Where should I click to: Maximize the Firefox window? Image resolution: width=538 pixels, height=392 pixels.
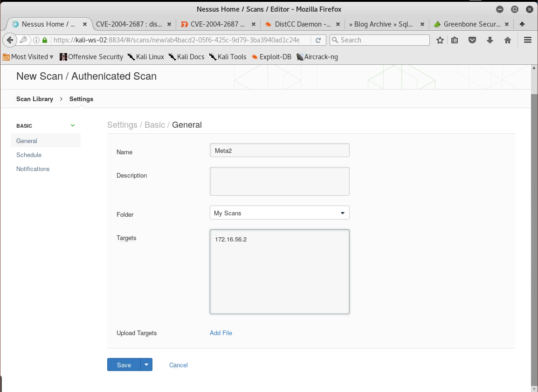(515, 9)
